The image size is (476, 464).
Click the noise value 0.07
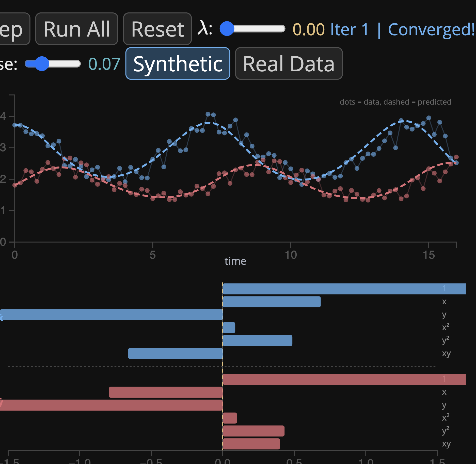click(x=104, y=64)
